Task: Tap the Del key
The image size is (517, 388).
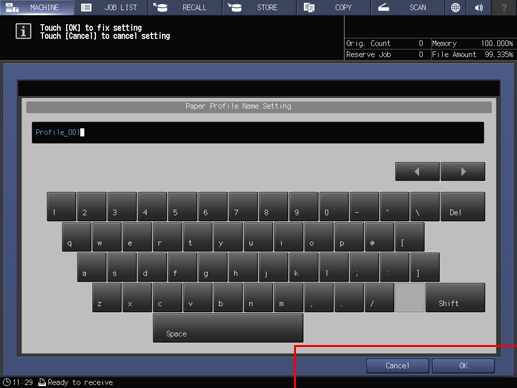Action: [463, 207]
